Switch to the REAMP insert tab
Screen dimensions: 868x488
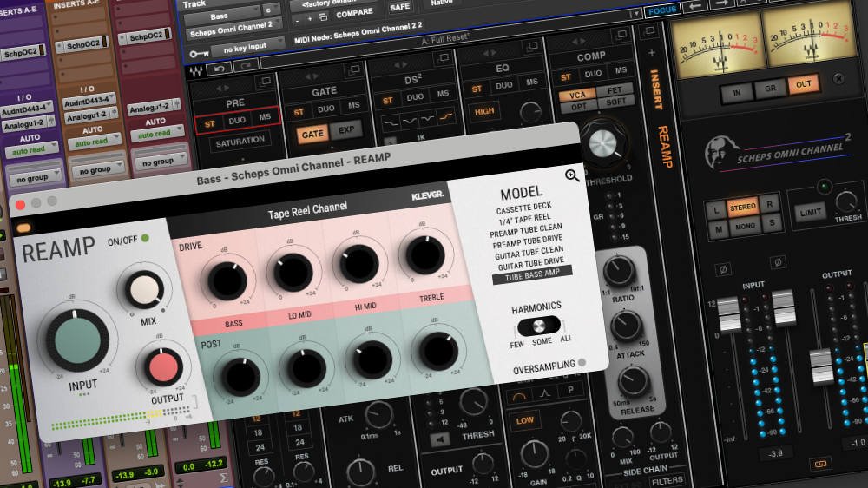[x=664, y=147]
